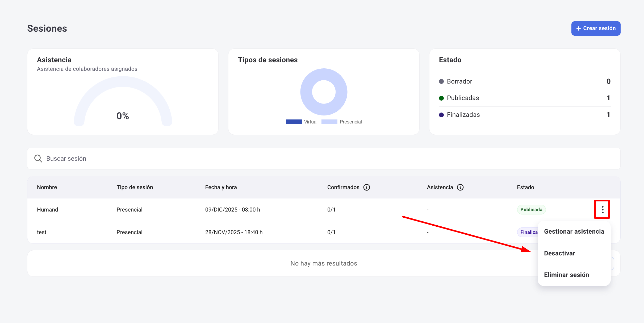Click the Confirmados info icon

[x=367, y=187]
